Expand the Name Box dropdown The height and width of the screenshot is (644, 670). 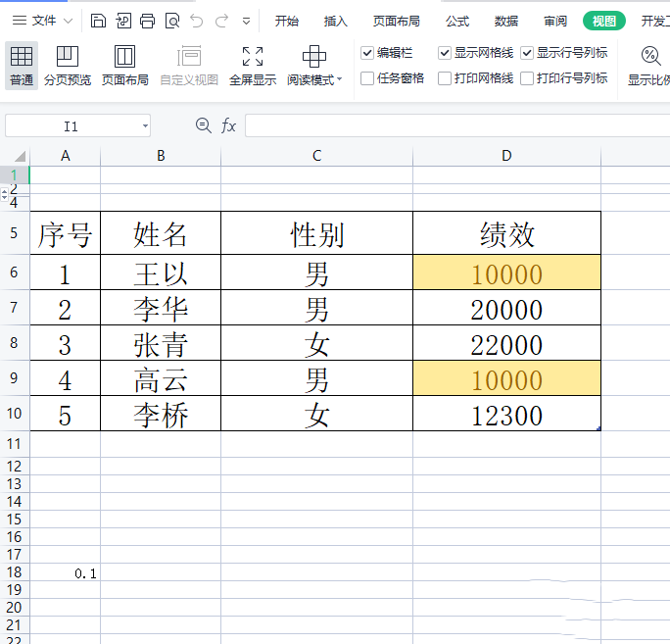[x=145, y=126]
